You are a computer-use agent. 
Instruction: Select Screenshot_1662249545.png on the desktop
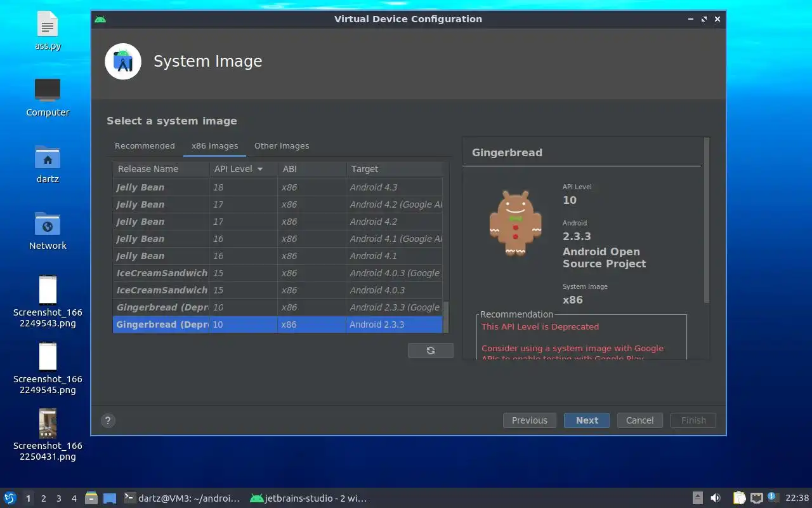point(48,368)
